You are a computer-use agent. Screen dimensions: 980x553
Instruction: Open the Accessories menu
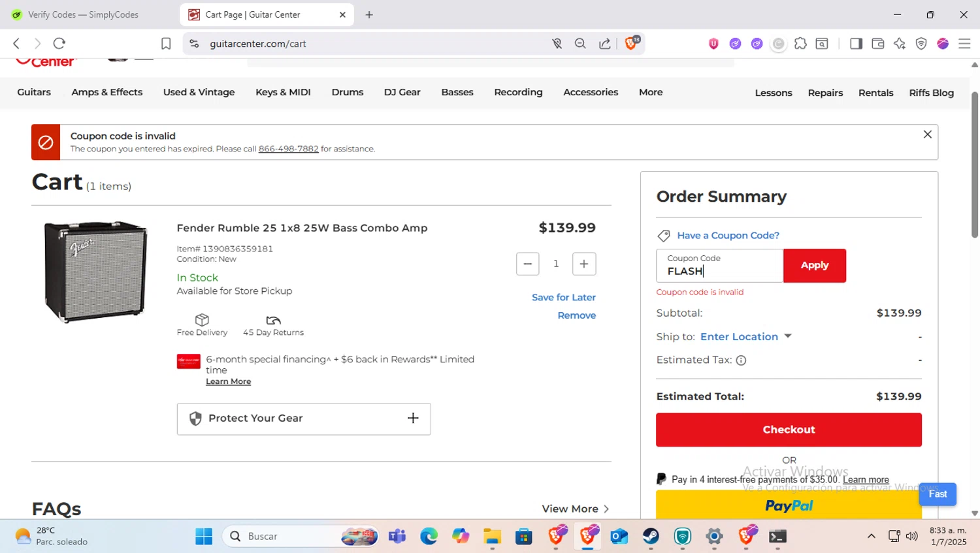pyautogui.click(x=591, y=92)
